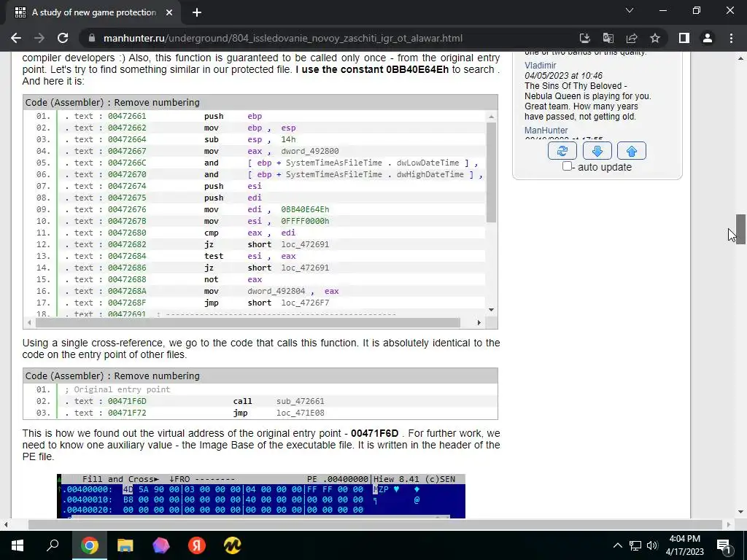747x560 pixels.
Task: Refresh comments with circular arrows button
Action: coord(562,151)
